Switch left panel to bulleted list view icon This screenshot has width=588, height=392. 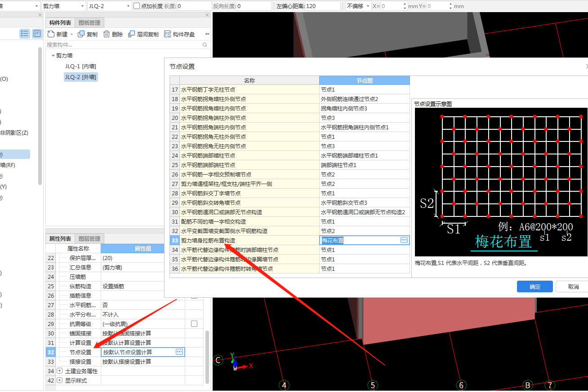25,34
